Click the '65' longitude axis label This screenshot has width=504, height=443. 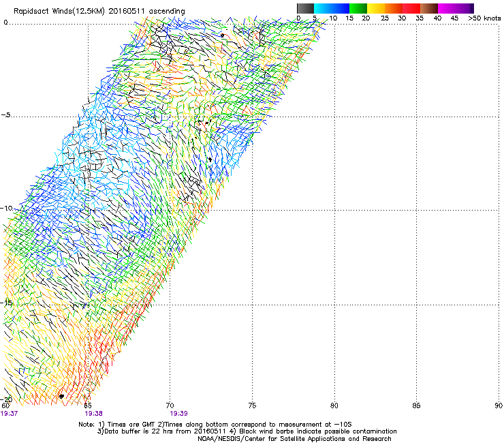pos(87,406)
